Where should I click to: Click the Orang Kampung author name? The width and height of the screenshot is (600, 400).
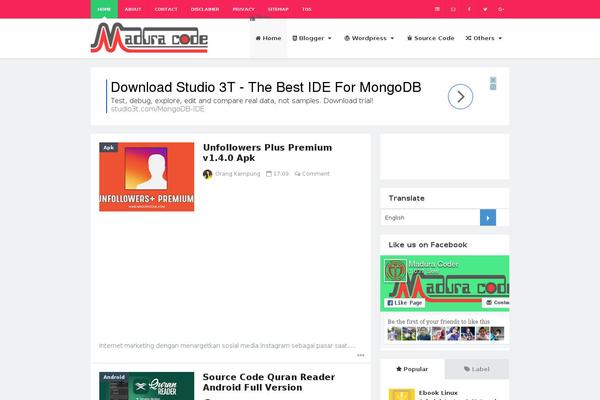pos(237,174)
